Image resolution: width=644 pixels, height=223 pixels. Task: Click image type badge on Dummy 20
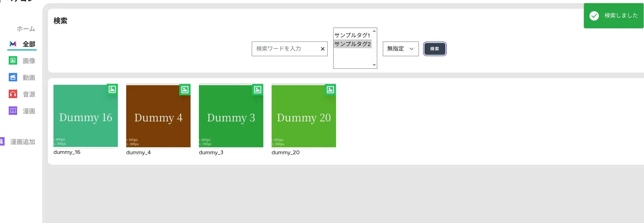tap(330, 90)
